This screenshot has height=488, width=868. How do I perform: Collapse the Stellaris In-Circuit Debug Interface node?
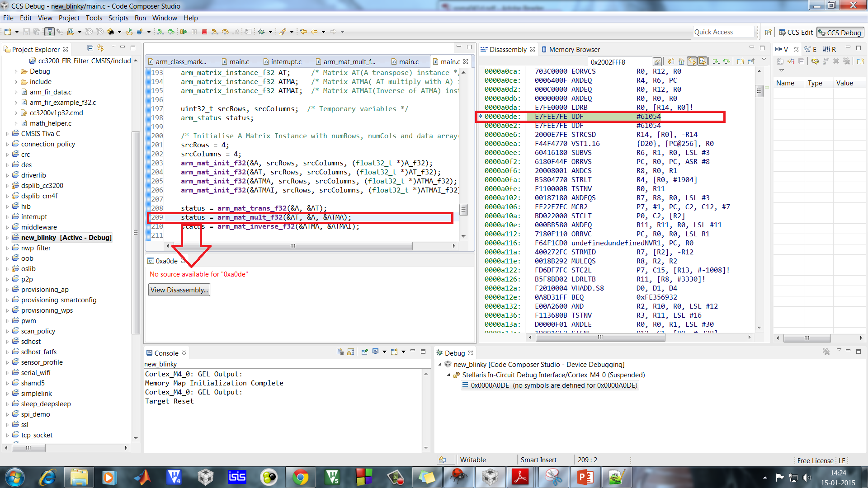(449, 375)
